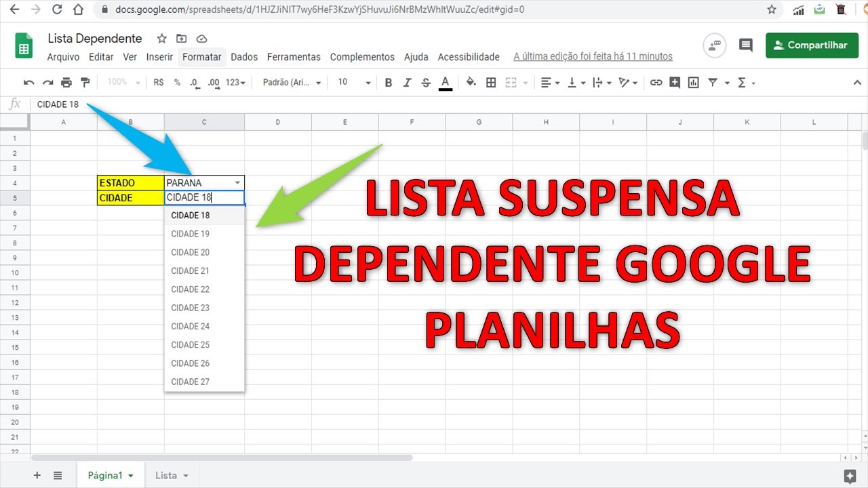This screenshot has height=488, width=868.
Task: Open the Inserir menu
Action: click(159, 57)
